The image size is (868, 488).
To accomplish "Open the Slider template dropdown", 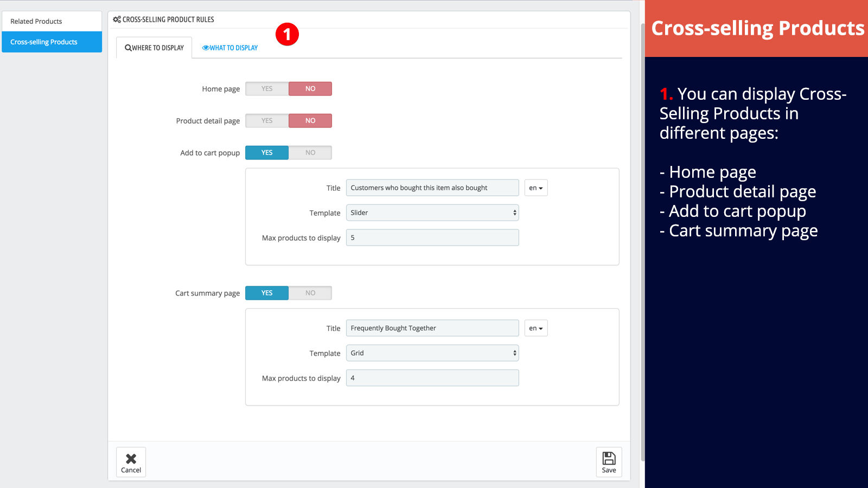I will pos(432,213).
